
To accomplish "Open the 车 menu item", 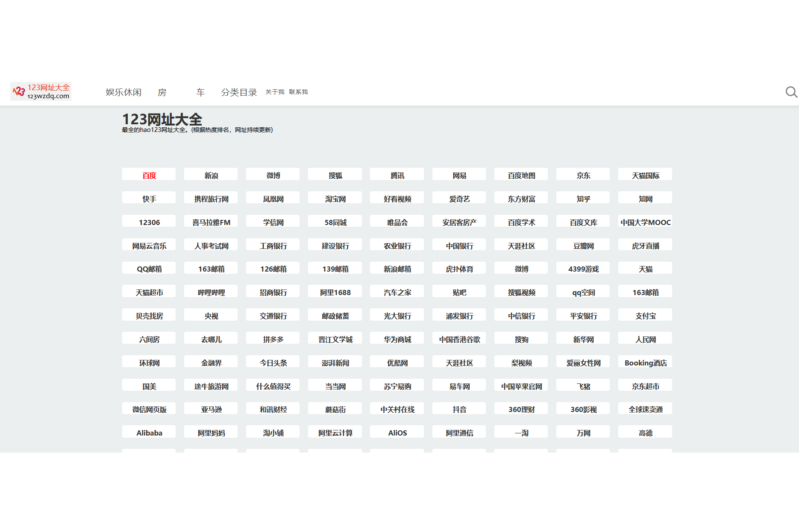I will (x=200, y=92).
